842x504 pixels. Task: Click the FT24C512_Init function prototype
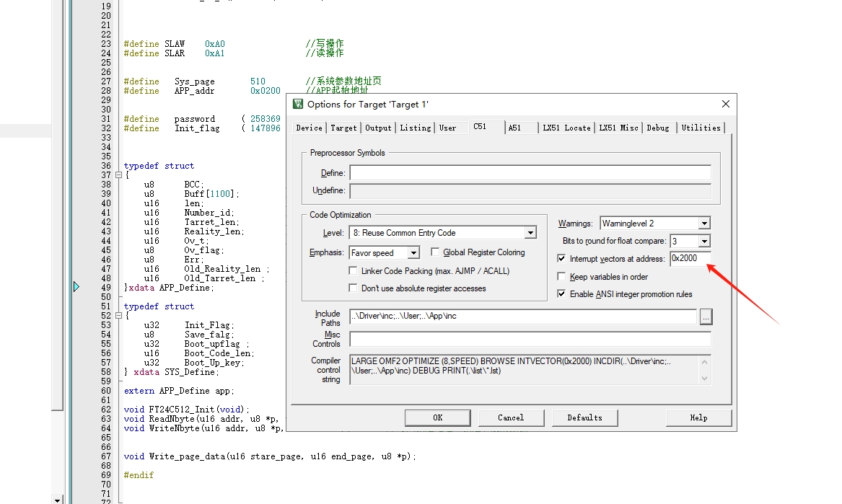click(187, 410)
